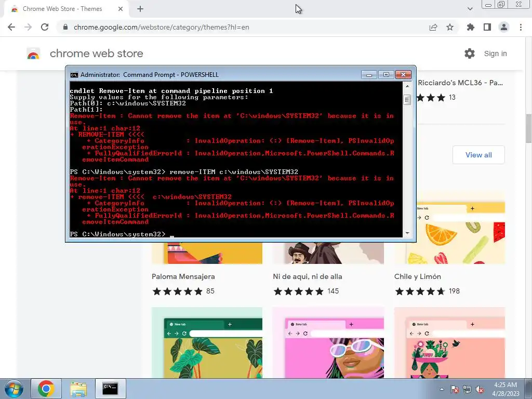Screen dimensions: 532x399
Task: Open the Chrome profile avatar menu
Action: (x=504, y=27)
